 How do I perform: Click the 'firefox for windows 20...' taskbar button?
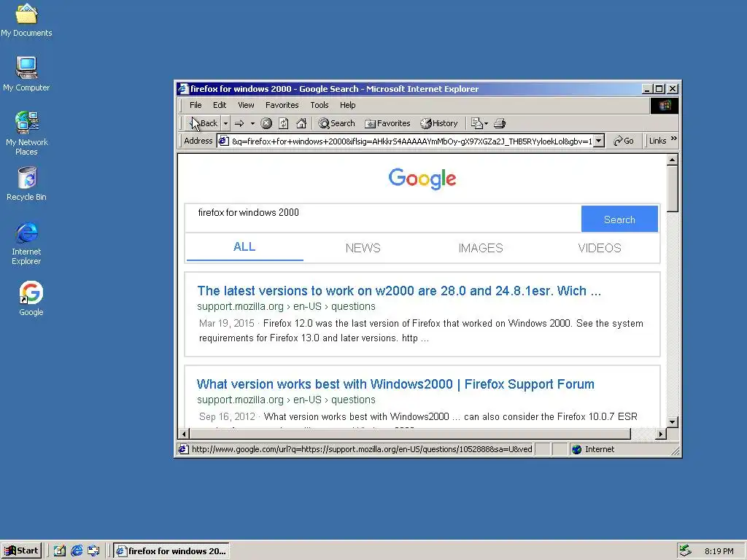click(171, 551)
